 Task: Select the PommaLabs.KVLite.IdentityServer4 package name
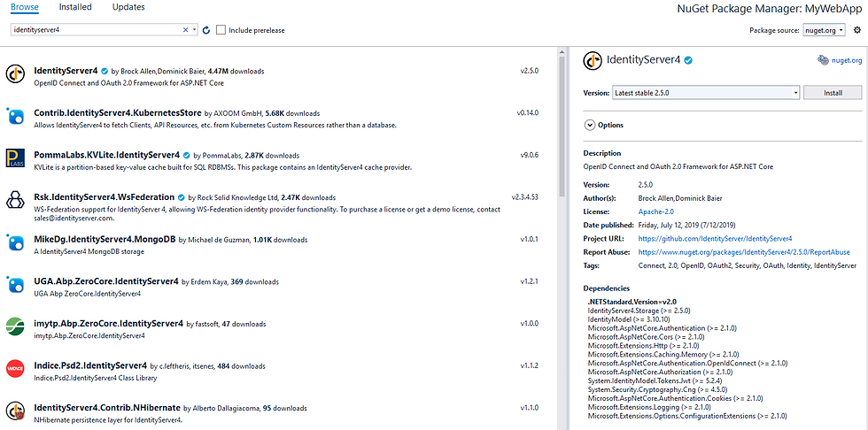[x=107, y=155]
